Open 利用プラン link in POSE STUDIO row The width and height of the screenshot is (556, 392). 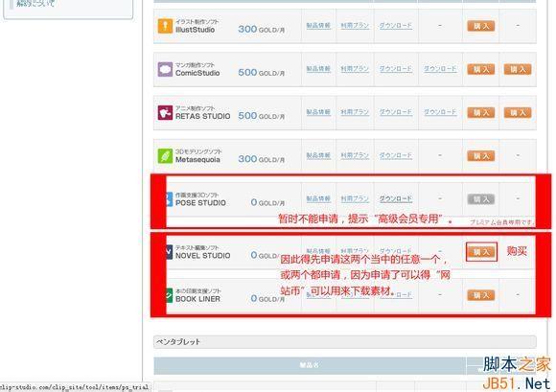[x=355, y=198]
